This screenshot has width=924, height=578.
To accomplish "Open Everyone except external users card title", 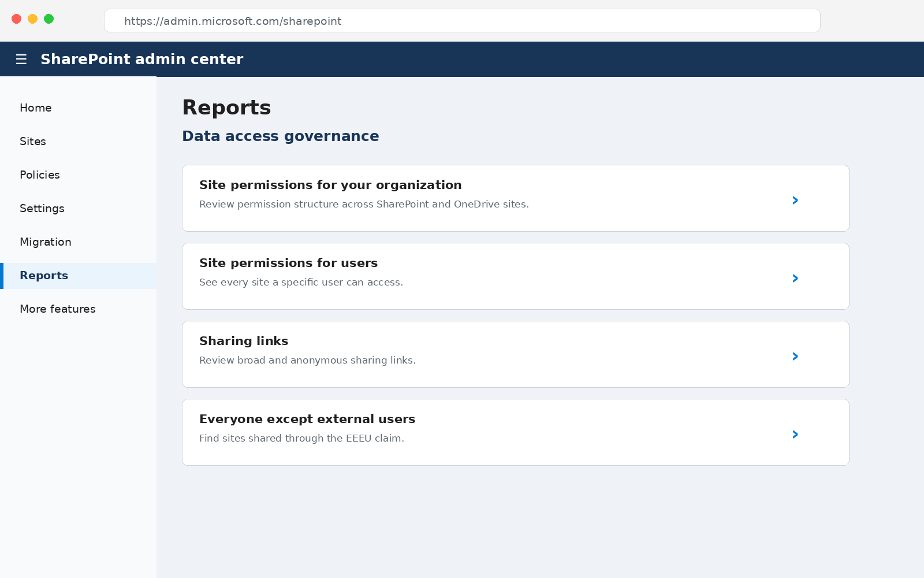I will coord(307,419).
